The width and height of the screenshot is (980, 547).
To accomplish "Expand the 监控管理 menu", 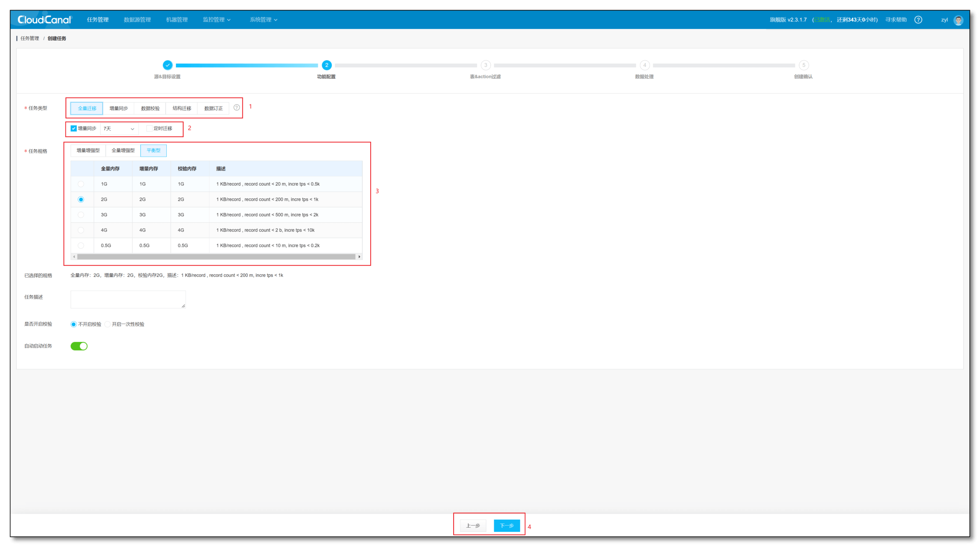I will [217, 20].
